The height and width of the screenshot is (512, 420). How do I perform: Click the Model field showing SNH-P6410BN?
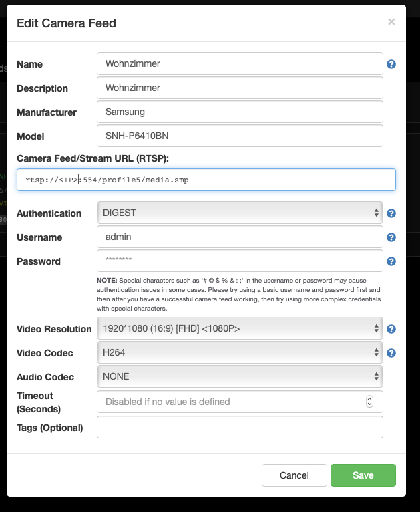click(240, 136)
